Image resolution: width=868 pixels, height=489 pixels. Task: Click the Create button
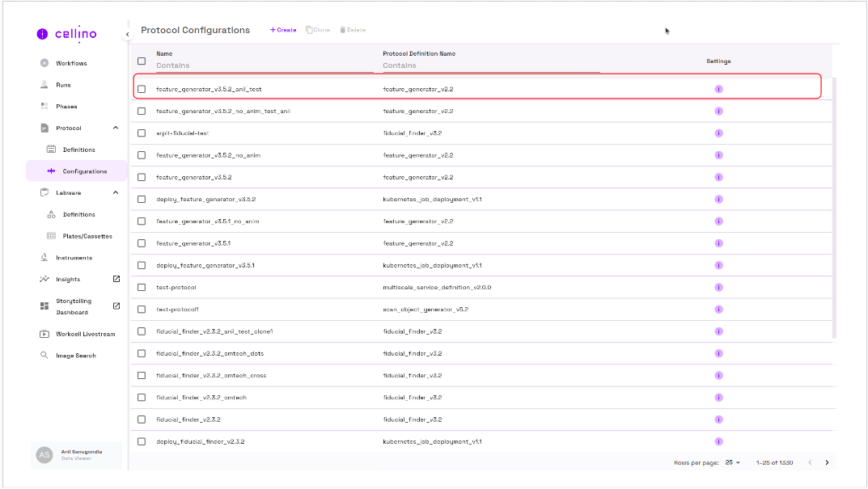coord(283,30)
